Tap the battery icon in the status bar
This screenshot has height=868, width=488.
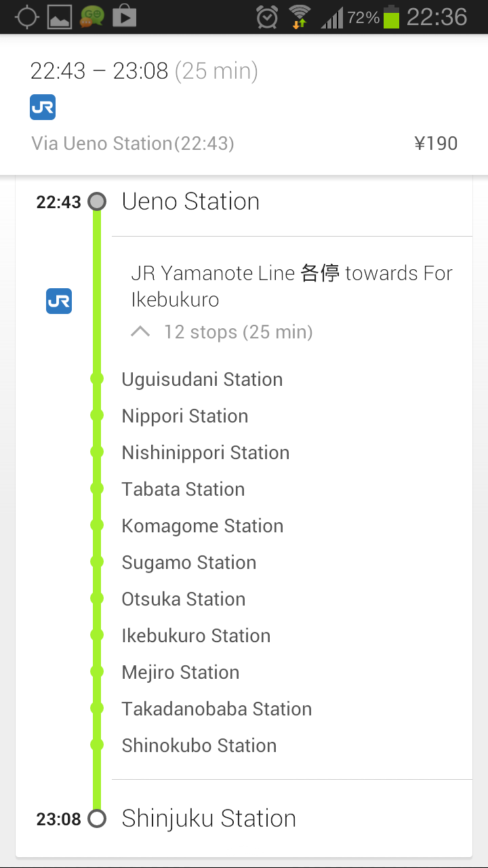click(391, 16)
